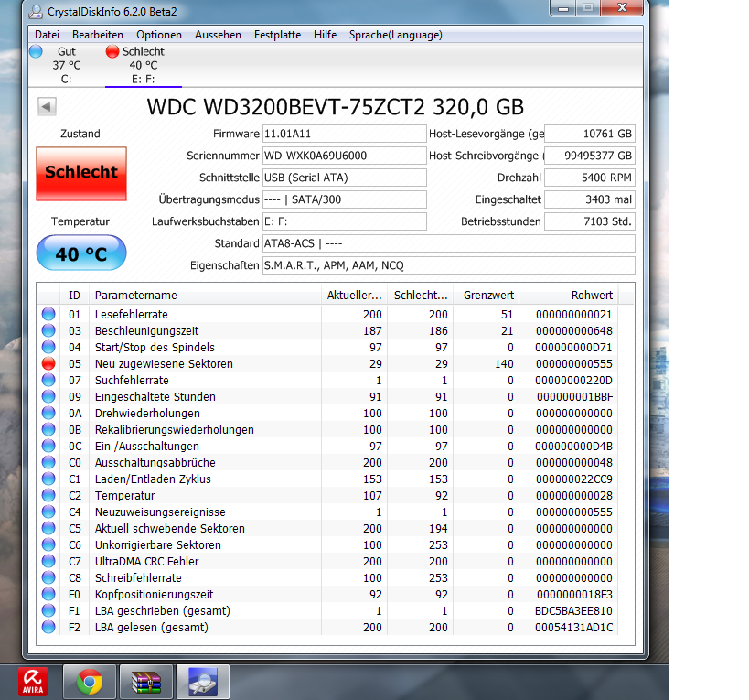Click the red Schlecht status circle for E: F:
The height and width of the screenshot is (700, 749).
tap(112, 51)
